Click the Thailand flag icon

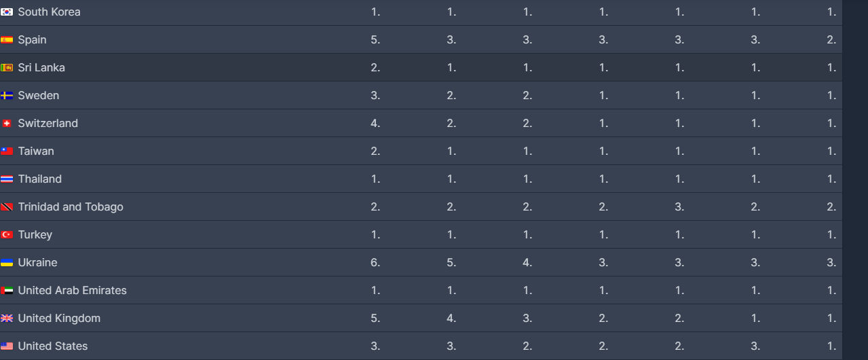click(x=7, y=179)
